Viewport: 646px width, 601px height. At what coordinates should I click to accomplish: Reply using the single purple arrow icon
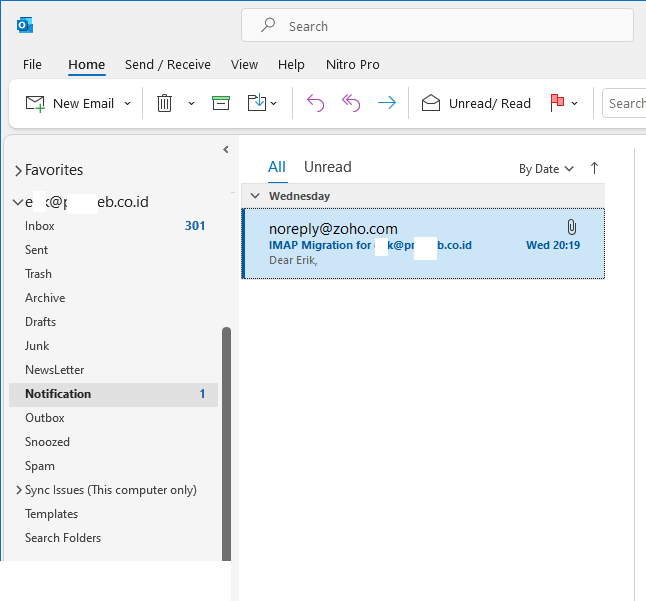316,103
